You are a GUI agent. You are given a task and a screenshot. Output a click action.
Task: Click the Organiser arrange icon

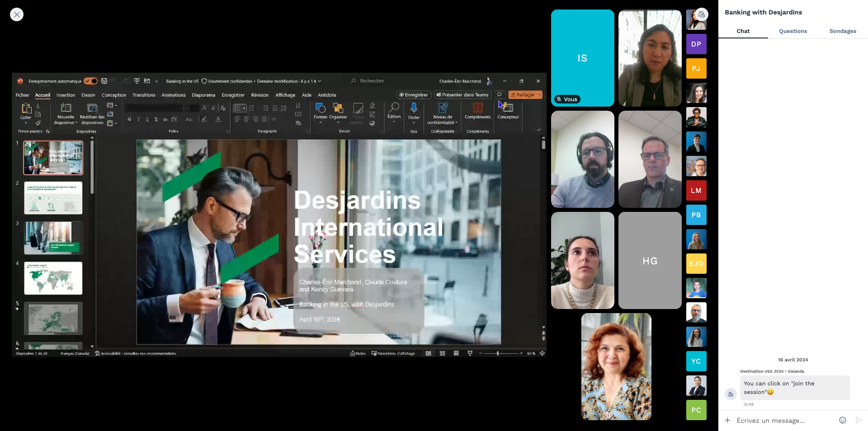click(338, 108)
